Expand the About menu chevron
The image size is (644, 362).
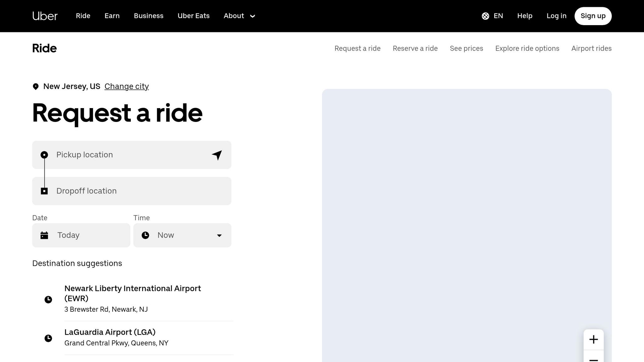[x=253, y=16]
